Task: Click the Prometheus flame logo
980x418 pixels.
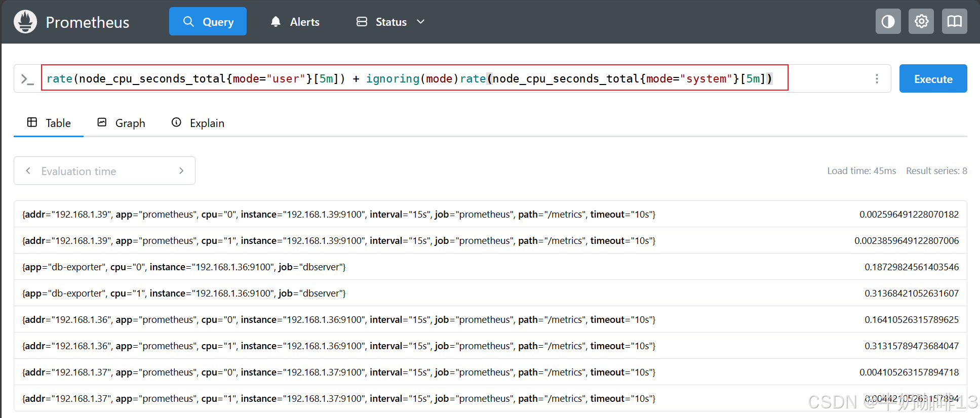Action: (25, 22)
